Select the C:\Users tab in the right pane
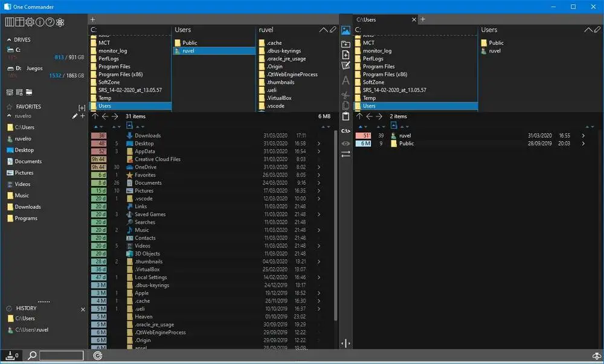Screen dimensions: 604x364 366,20
